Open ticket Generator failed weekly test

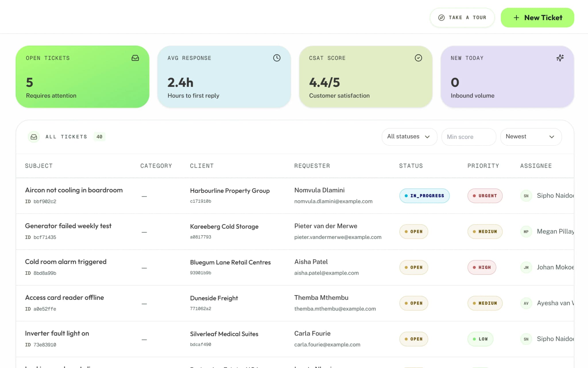coord(68,226)
